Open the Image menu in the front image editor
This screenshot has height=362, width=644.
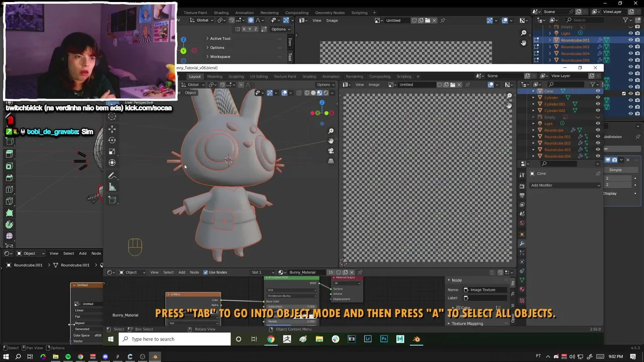pyautogui.click(x=374, y=84)
